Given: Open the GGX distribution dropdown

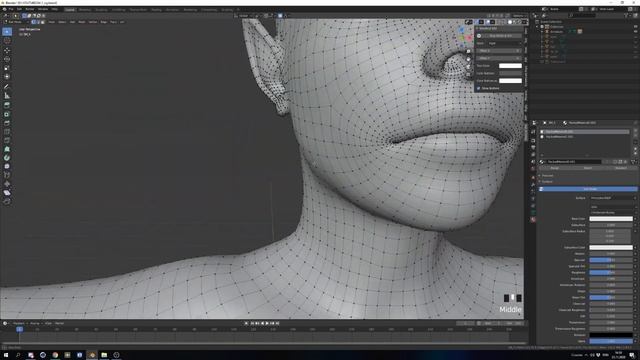Looking at the screenshot, I should pos(612,207).
